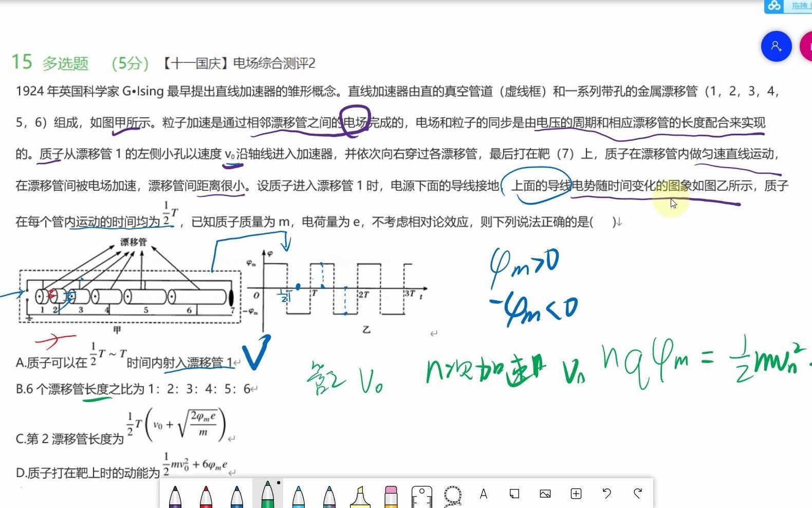Open the blue invite people button
The image size is (812, 508).
(776, 46)
